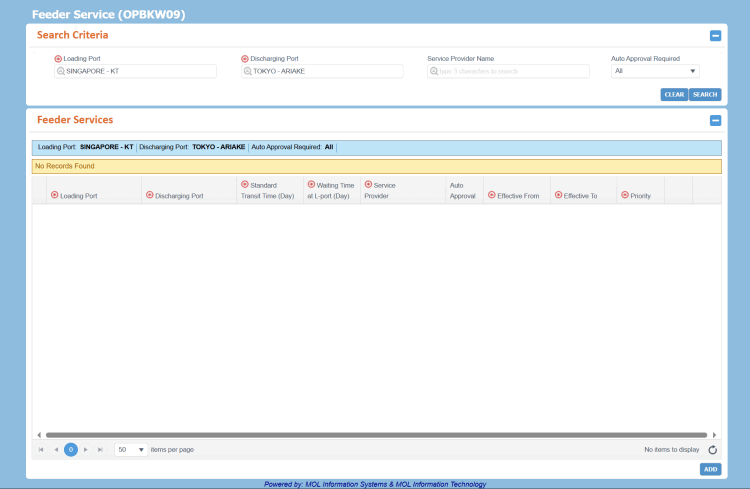Go to the next page of results
This screenshot has width=750, height=489.
pyautogui.click(x=86, y=450)
